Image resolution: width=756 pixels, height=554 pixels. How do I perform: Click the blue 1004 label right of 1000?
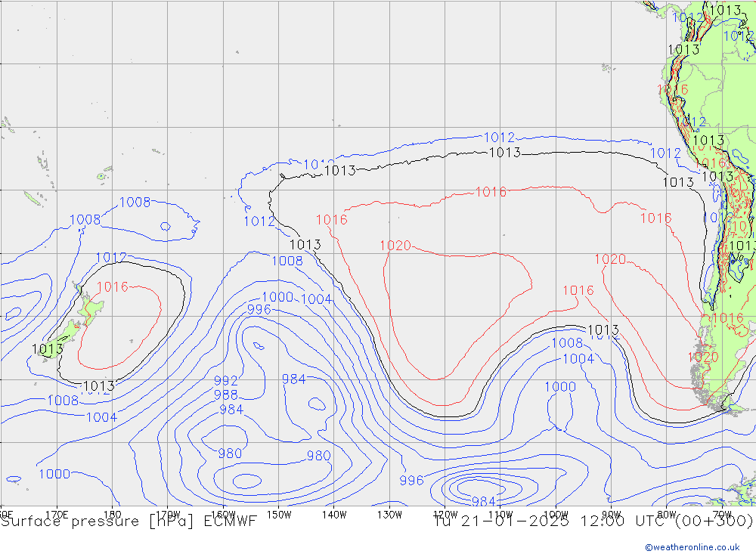[x=317, y=299]
